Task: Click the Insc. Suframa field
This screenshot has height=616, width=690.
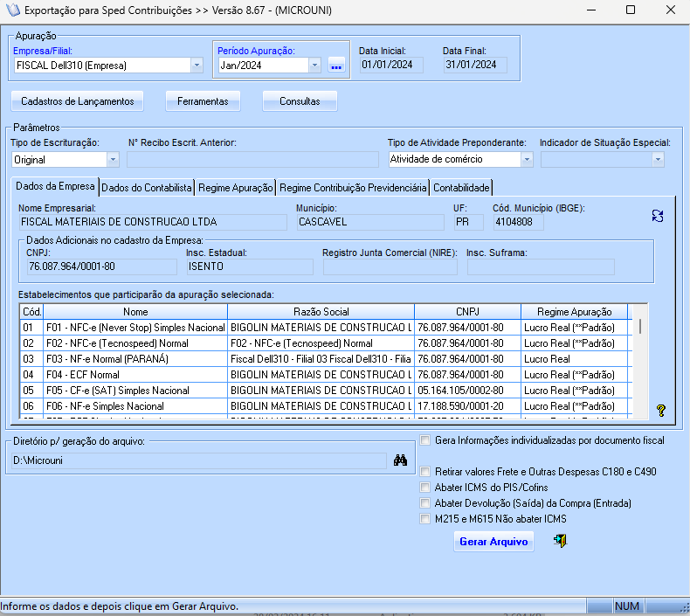Action: (541, 266)
